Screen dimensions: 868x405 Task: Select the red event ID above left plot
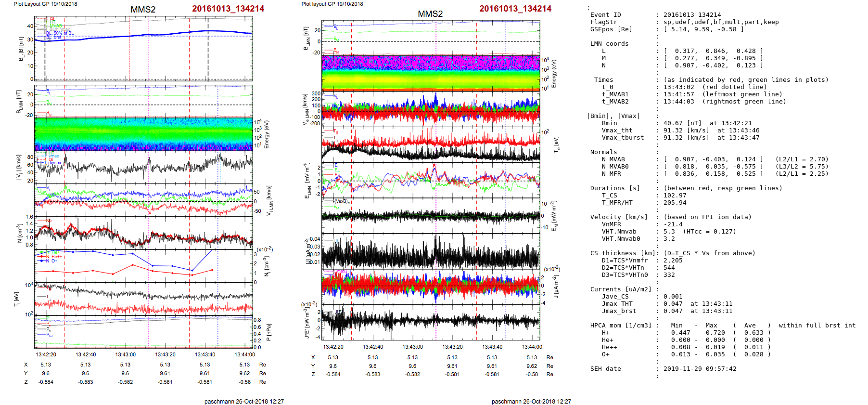pos(228,9)
